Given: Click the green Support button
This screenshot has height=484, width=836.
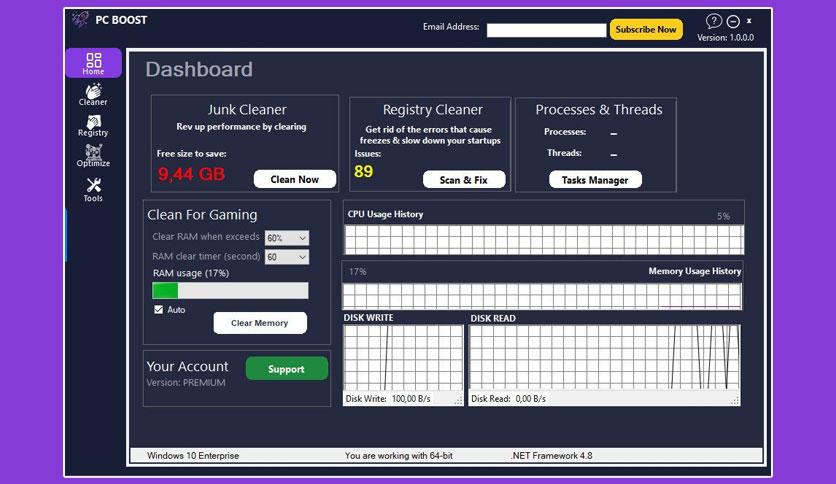Looking at the screenshot, I should tap(286, 368).
